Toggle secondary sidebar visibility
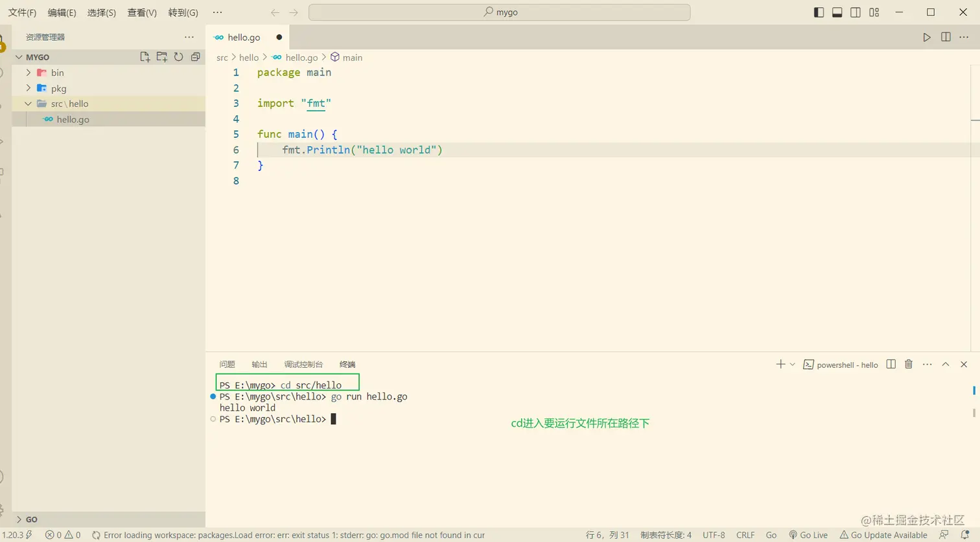 point(856,12)
